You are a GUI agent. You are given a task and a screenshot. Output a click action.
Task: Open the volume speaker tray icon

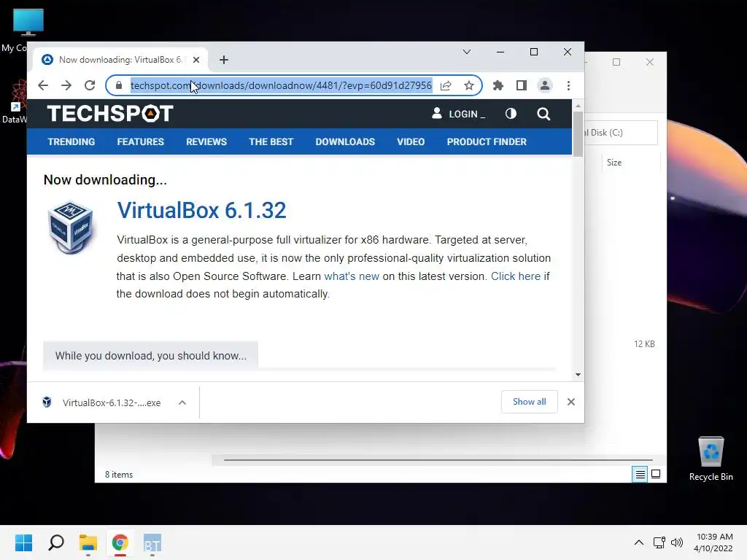coord(676,542)
